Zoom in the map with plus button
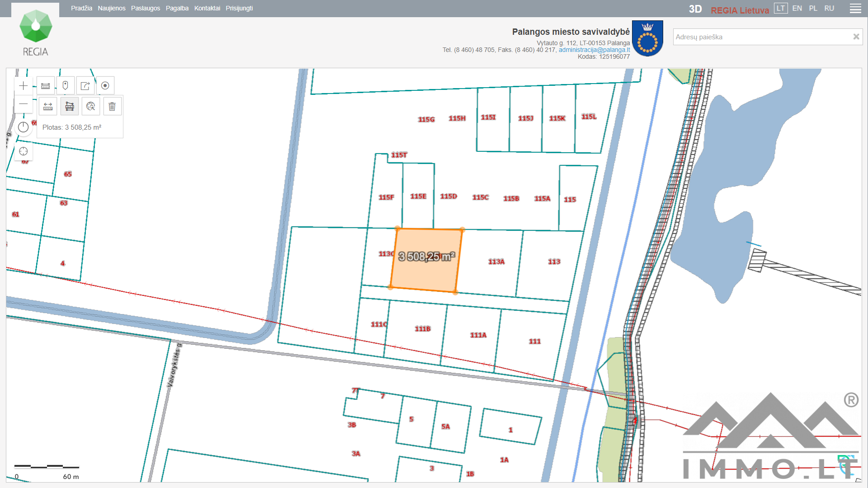868x488 pixels. coord(24,86)
